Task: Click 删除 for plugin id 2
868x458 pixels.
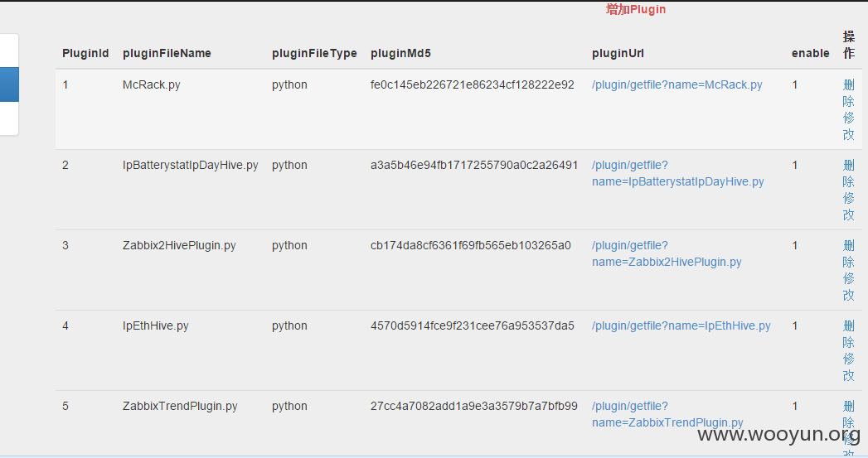Action: tap(849, 173)
